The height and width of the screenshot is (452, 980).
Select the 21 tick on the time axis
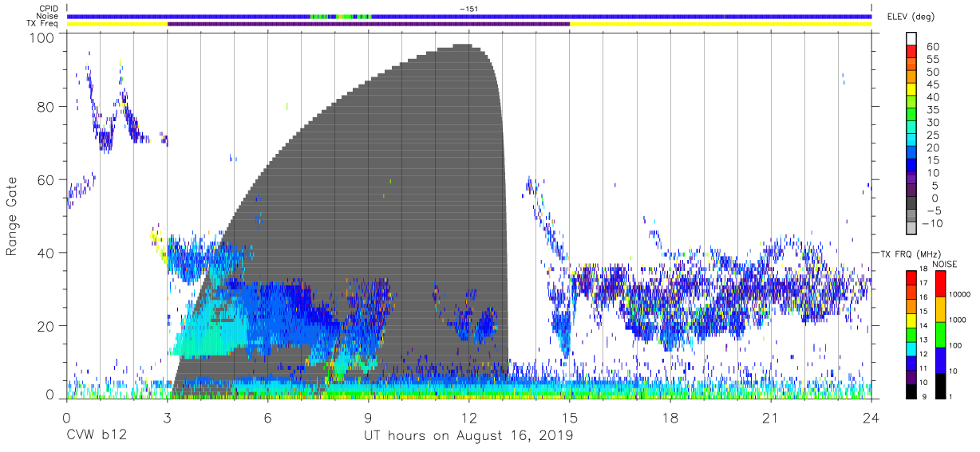pyautogui.click(x=771, y=419)
